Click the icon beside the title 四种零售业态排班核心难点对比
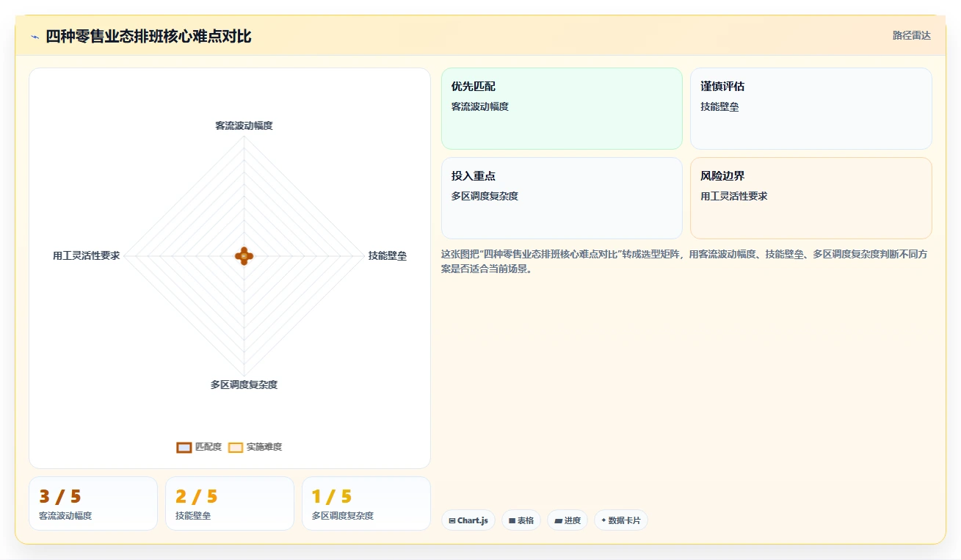 35,37
